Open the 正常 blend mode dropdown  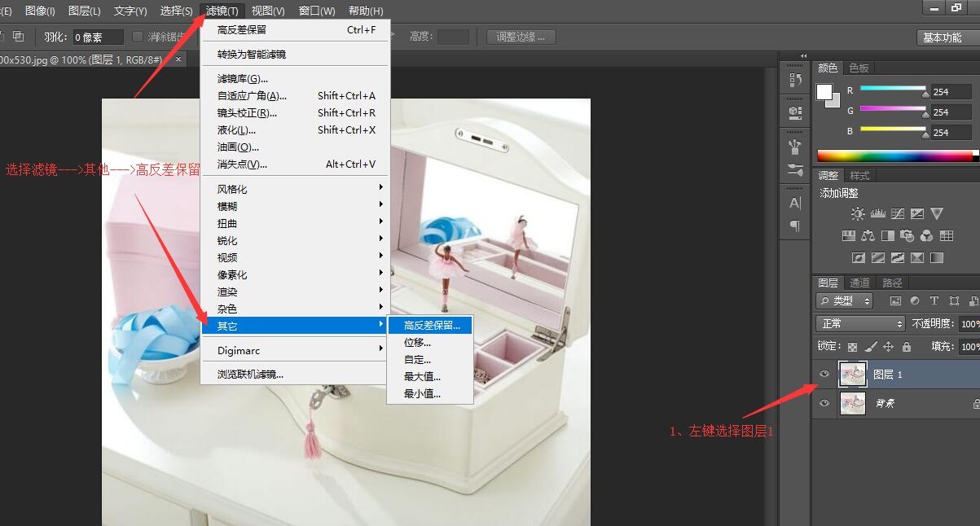(x=859, y=324)
